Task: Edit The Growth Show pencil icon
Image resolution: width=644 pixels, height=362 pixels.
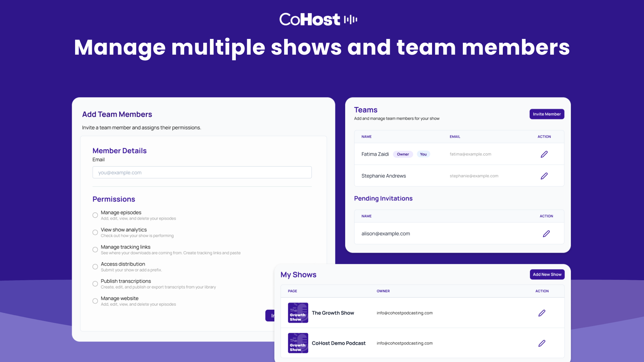Action: click(x=542, y=313)
